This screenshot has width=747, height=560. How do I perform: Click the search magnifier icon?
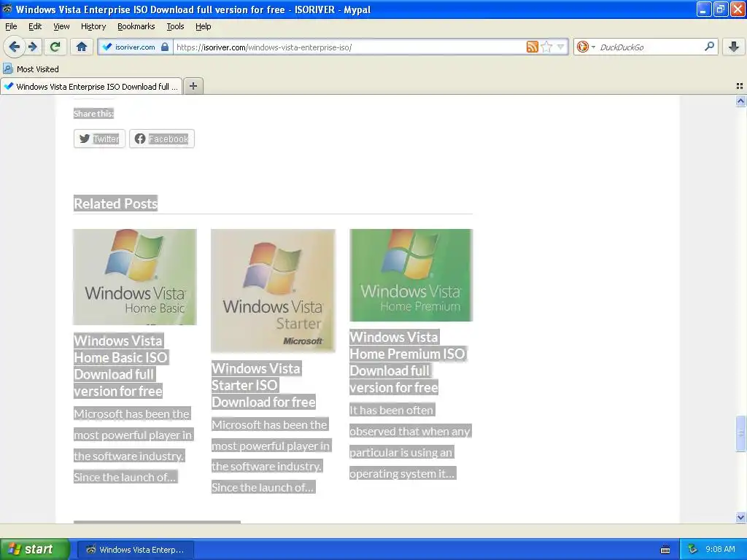(x=709, y=47)
